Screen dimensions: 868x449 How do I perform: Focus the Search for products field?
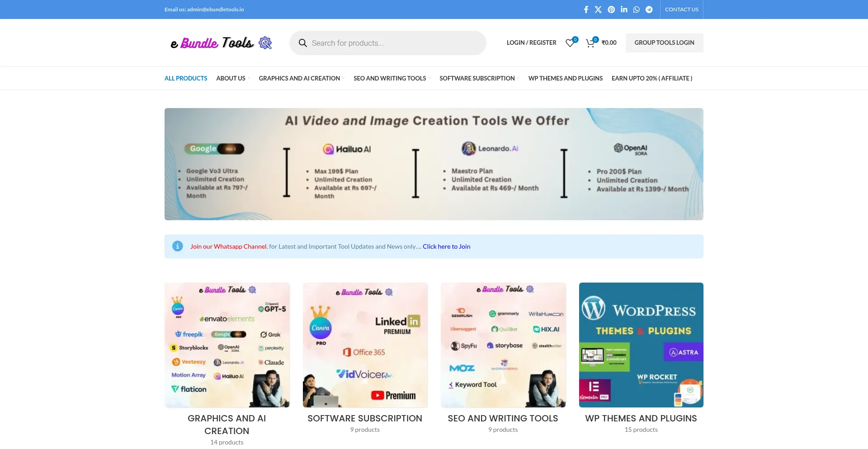393,43
